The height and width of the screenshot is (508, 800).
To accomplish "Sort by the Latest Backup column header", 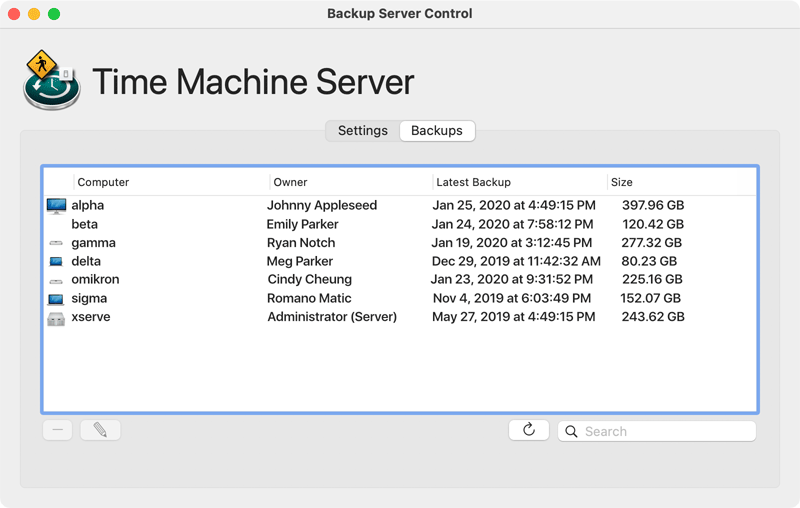I will tap(473, 182).
